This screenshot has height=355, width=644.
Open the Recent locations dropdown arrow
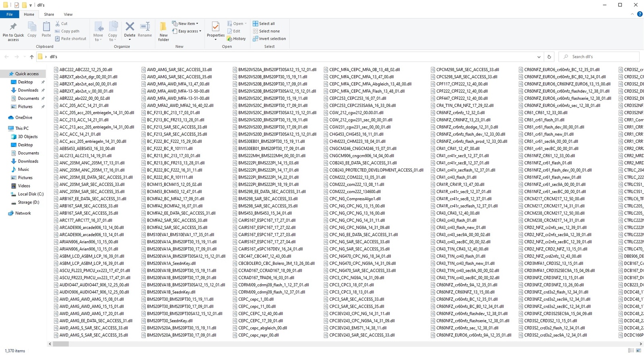(24, 57)
